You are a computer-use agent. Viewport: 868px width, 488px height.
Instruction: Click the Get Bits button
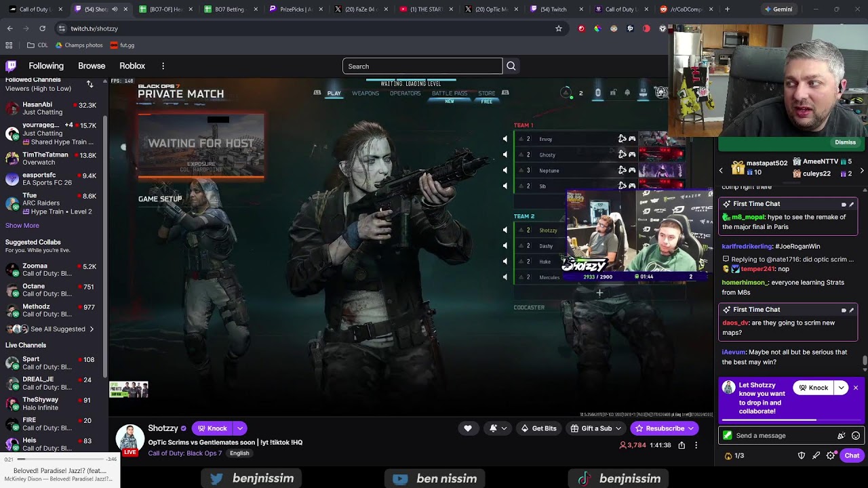coord(538,428)
